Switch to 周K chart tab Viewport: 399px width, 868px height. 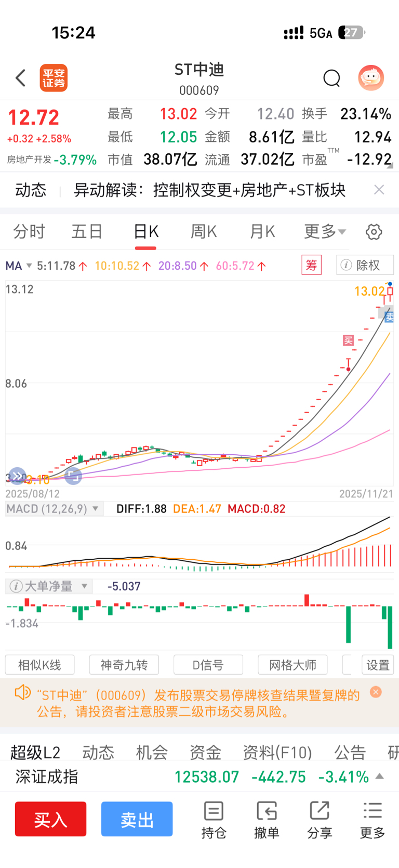tap(204, 231)
